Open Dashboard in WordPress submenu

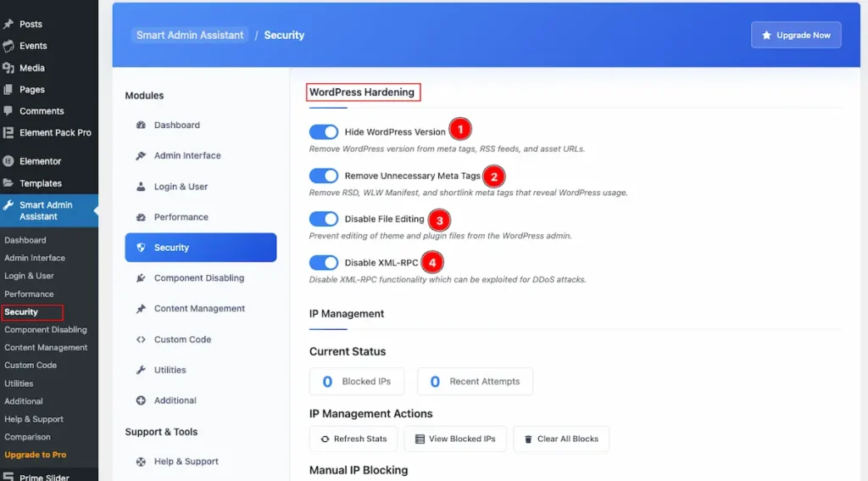25,241
